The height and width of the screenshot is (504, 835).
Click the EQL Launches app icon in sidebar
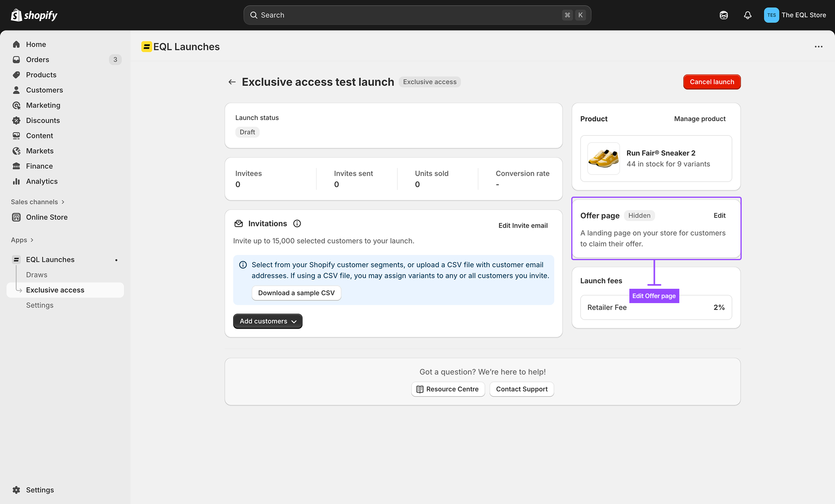[x=16, y=260]
